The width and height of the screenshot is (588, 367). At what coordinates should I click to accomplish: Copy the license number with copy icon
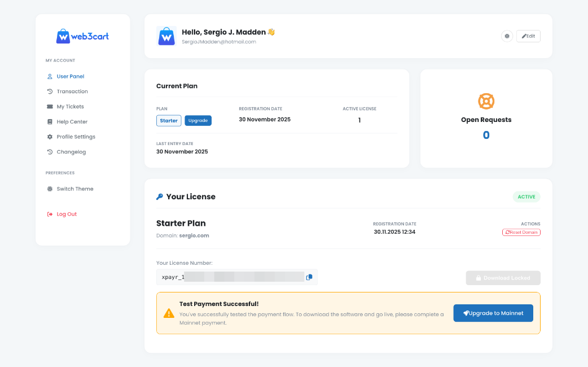[x=309, y=277]
